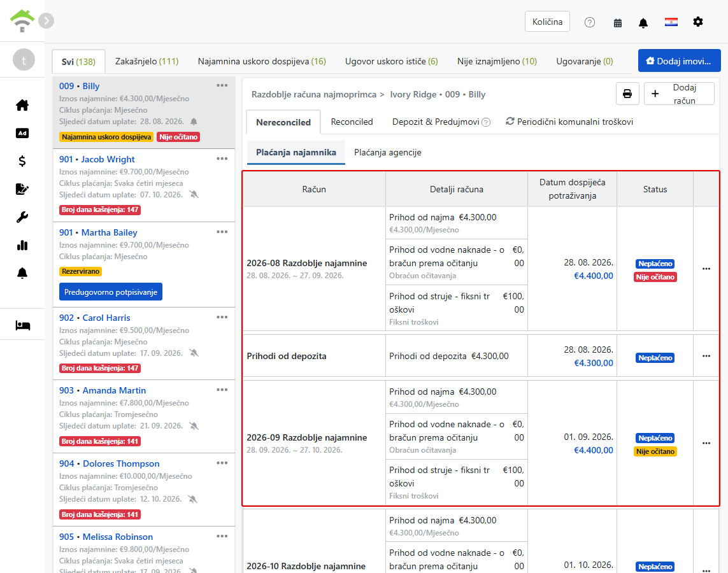Screen dimensions: 728x573
Task: Click the Predugovorno potpisivanje button
Action: click(x=111, y=292)
